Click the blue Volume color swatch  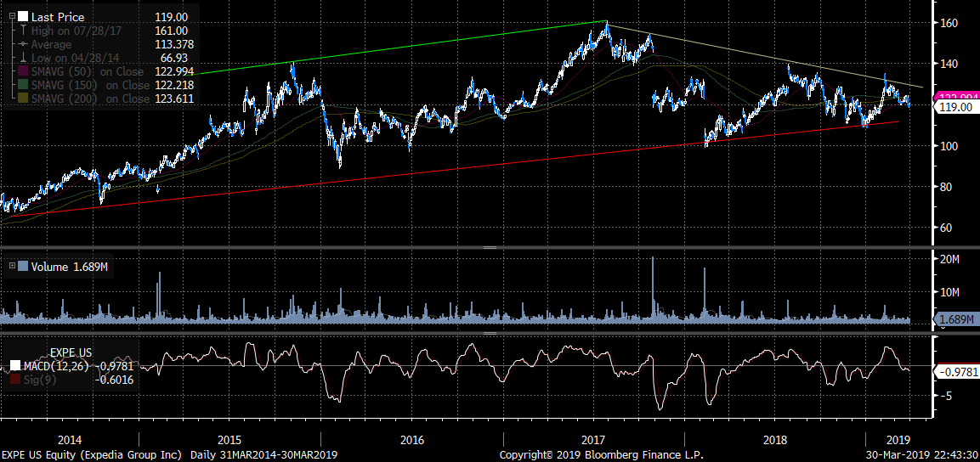23,267
